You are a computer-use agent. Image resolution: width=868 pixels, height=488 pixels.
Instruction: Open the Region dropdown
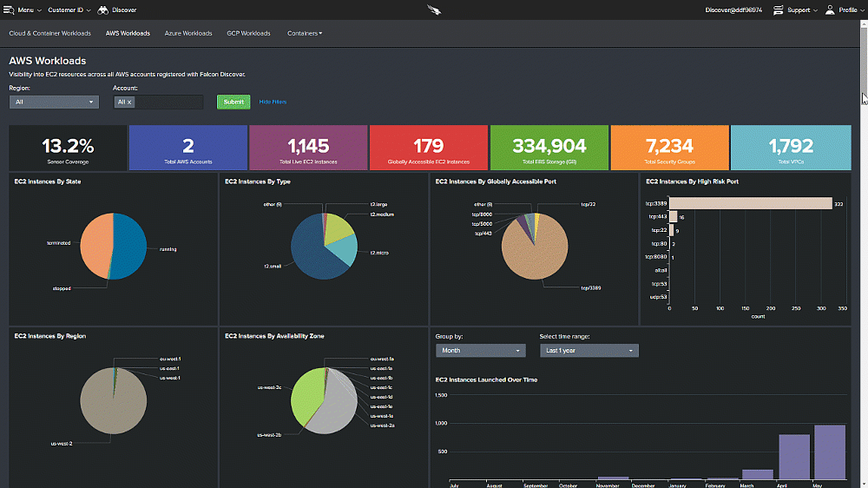click(x=54, y=102)
